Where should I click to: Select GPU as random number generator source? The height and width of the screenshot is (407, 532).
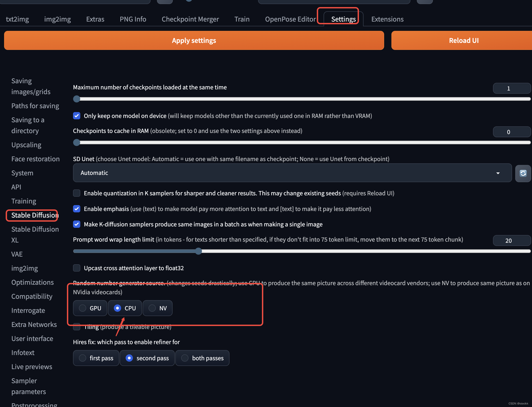pyautogui.click(x=83, y=308)
